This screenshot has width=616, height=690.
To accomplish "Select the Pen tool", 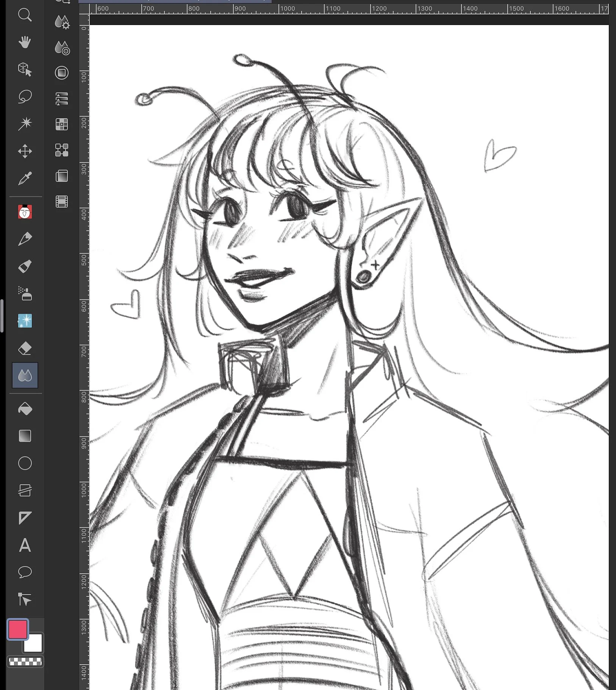I will (x=25, y=238).
